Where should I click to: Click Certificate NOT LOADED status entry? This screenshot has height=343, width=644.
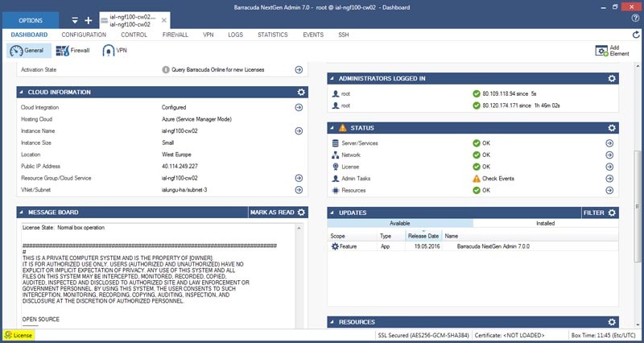(x=510, y=335)
